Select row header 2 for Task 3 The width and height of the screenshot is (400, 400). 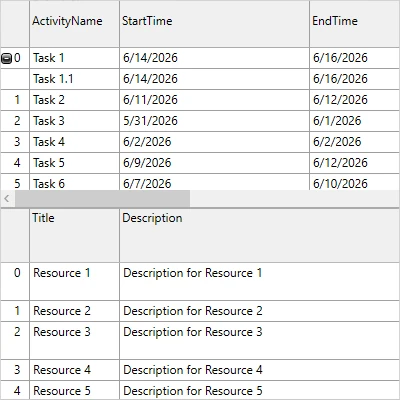tap(15, 121)
